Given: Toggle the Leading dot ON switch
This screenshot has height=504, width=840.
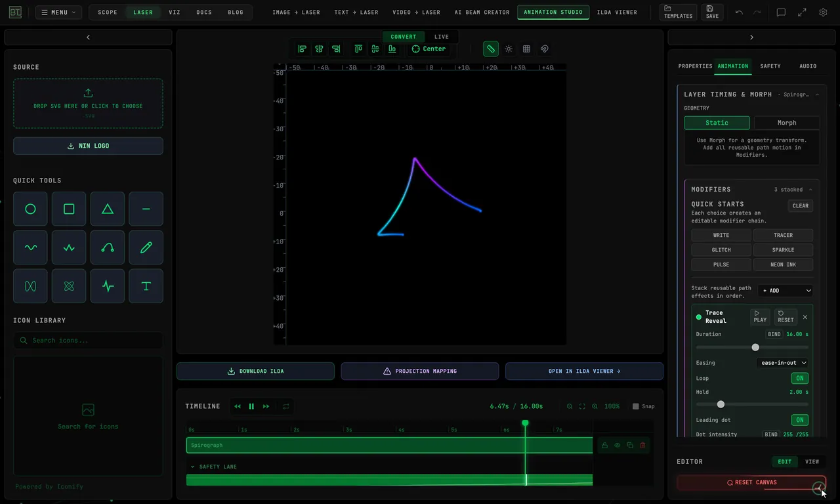Looking at the screenshot, I should coord(800,420).
